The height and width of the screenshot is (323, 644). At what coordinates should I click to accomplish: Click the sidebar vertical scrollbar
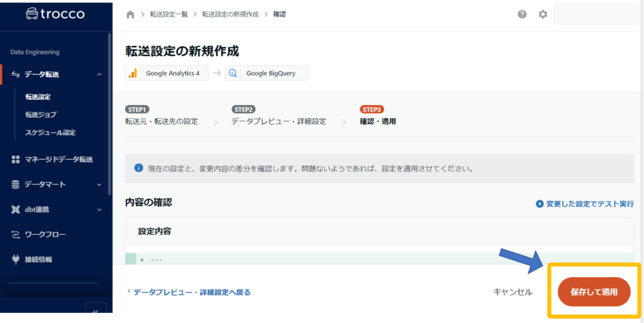pyautogui.click(x=110, y=113)
